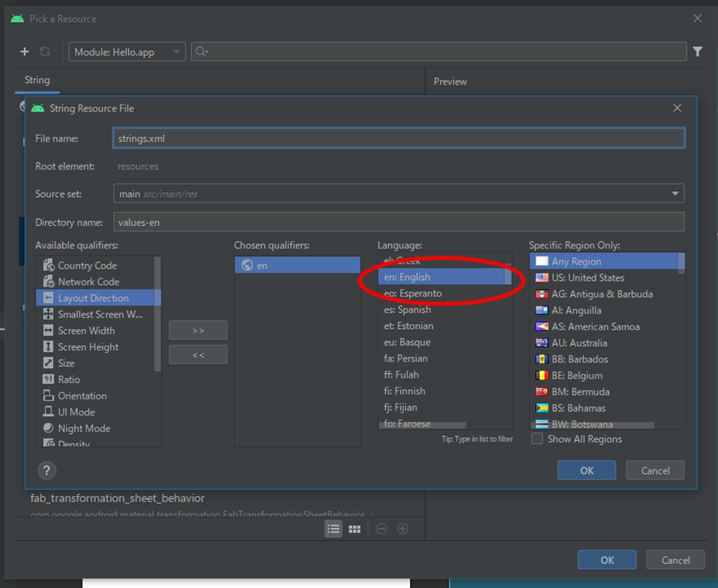Image resolution: width=718 pixels, height=588 pixels.
Task: Select Network Code qualifier
Action: click(96, 282)
